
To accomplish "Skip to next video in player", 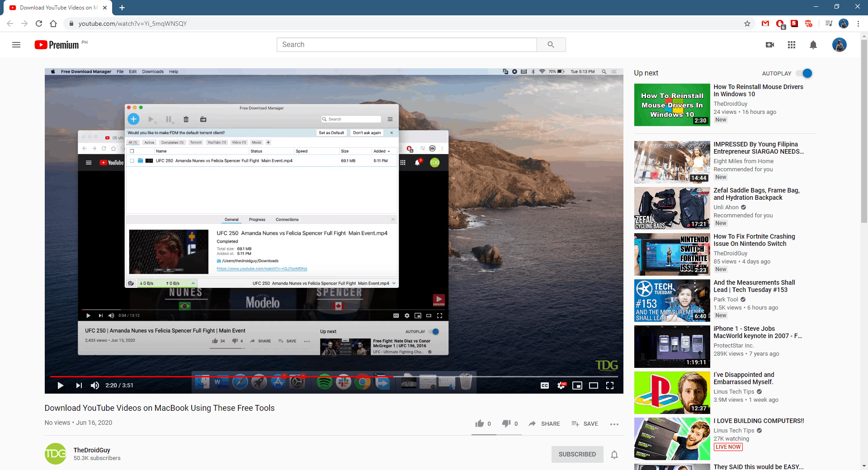I will pos(79,385).
